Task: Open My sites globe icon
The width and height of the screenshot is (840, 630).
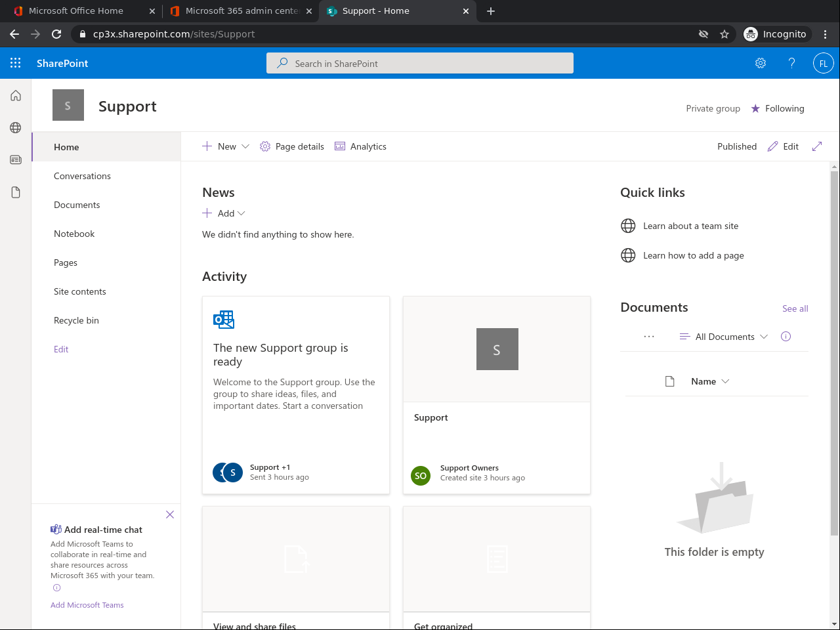Action: click(16, 128)
